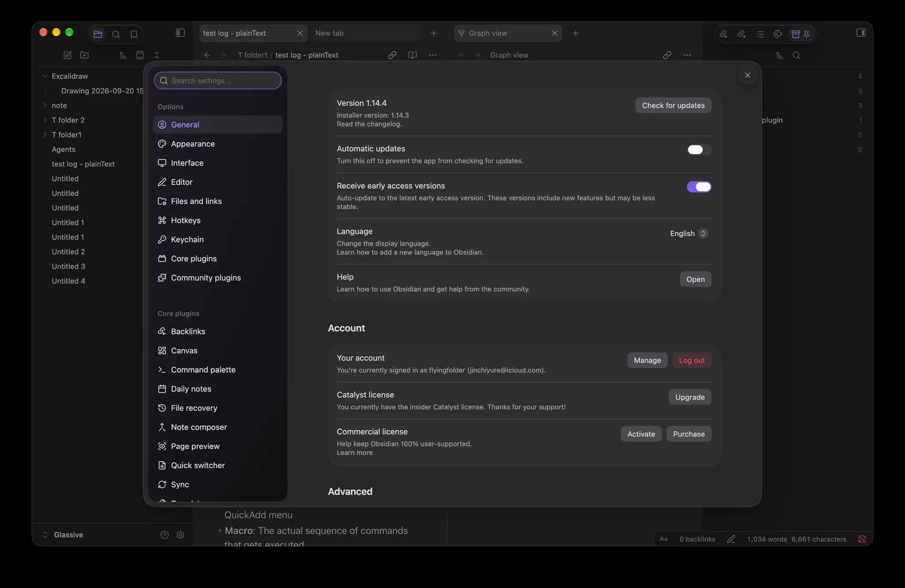Open outline icon in right sidebar header
905x588 pixels.
pyautogui.click(x=760, y=34)
